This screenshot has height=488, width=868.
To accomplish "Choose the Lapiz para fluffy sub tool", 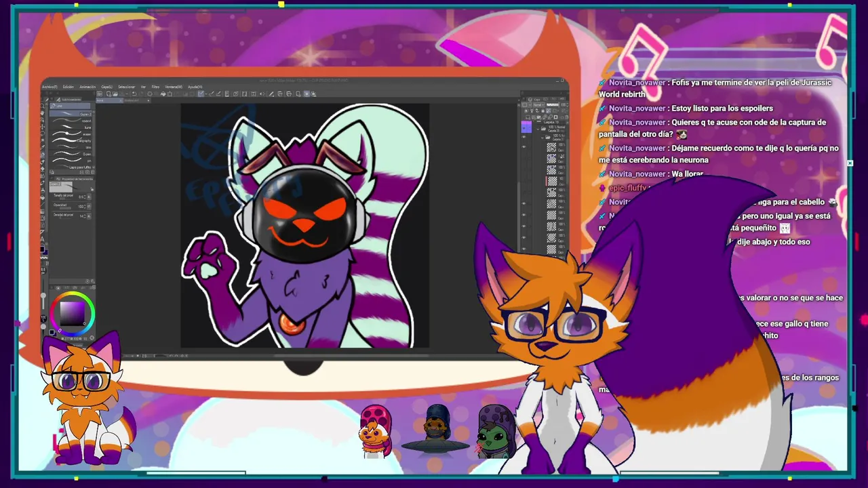I will click(71, 167).
